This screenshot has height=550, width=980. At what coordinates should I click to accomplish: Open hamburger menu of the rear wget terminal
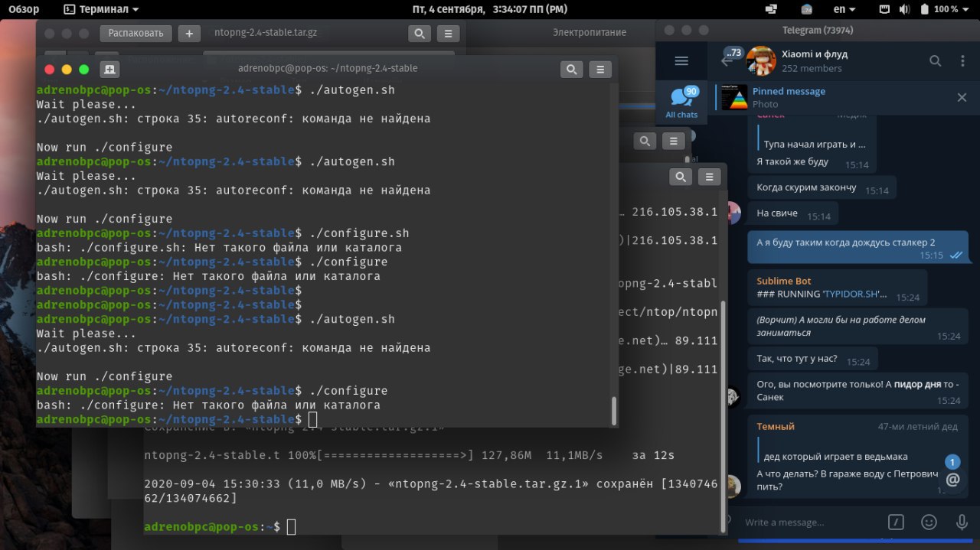point(709,177)
